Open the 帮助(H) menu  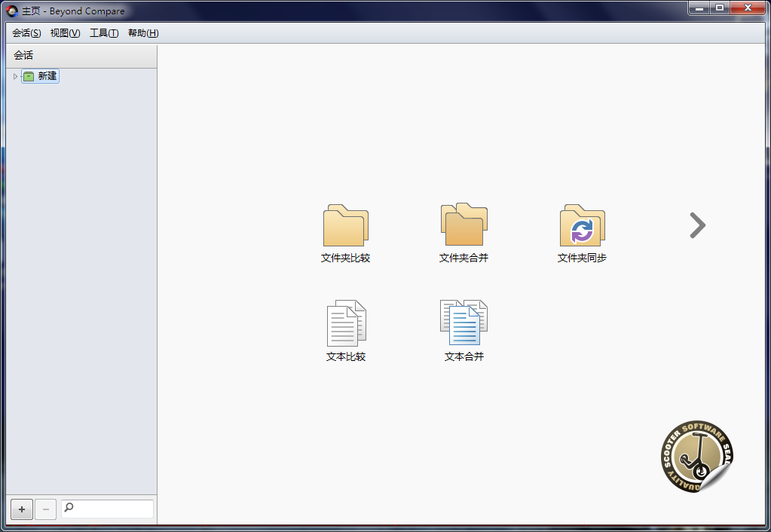pos(143,33)
